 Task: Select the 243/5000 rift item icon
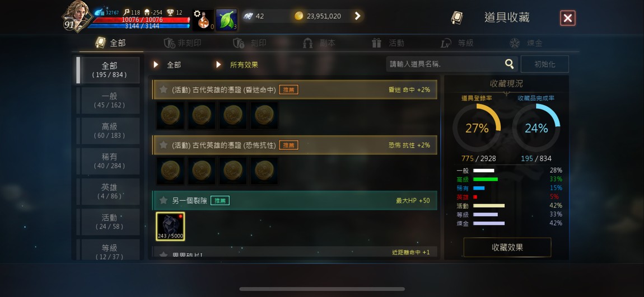point(170,227)
